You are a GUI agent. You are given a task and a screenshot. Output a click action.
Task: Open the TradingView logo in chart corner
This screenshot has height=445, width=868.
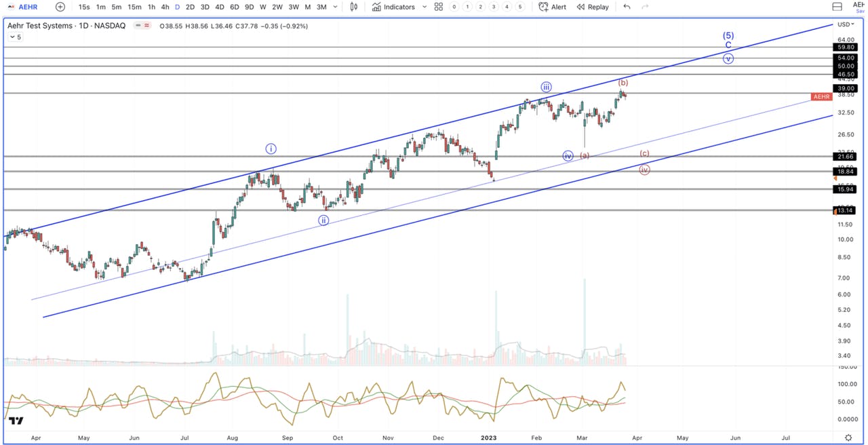coord(16,421)
